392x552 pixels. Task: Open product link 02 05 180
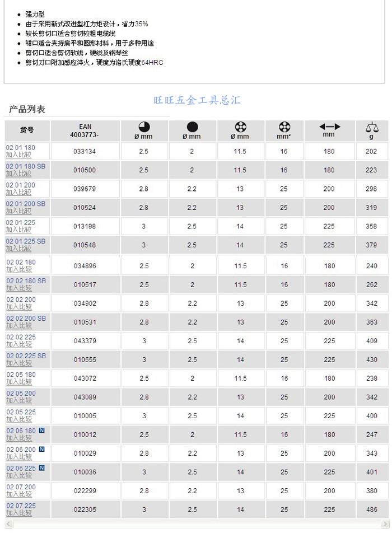click(x=21, y=375)
